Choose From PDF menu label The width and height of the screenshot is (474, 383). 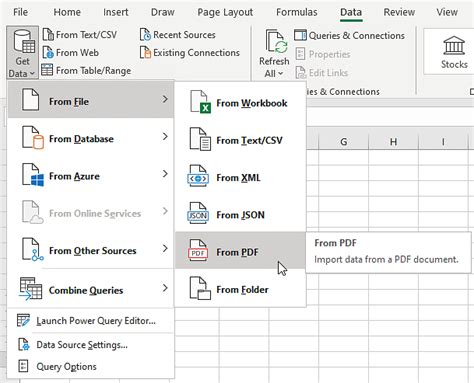point(237,252)
